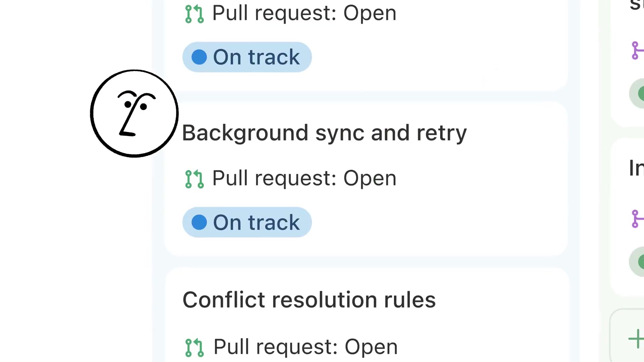Click the partially visible In heading on right
Screen dimensions: 644x362
[x=636, y=168]
